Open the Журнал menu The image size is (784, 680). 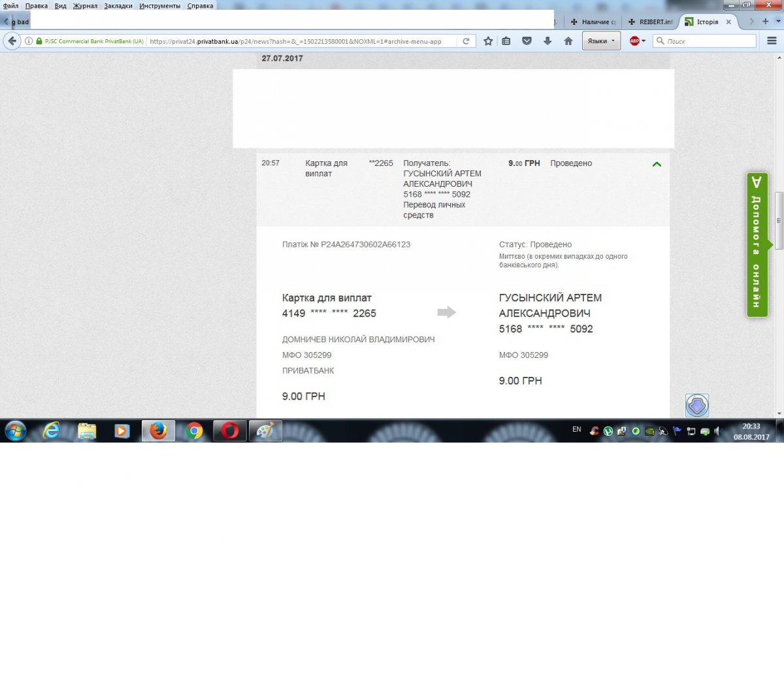[x=85, y=6]
